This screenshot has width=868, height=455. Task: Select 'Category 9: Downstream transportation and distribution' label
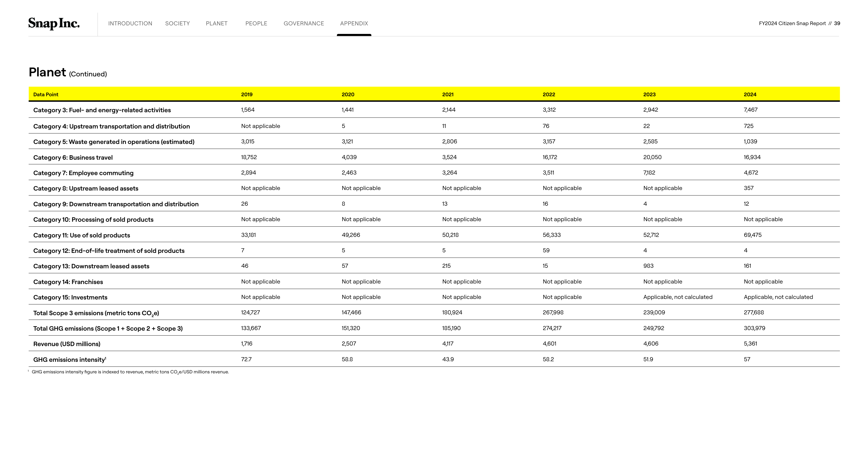(116, 204)
